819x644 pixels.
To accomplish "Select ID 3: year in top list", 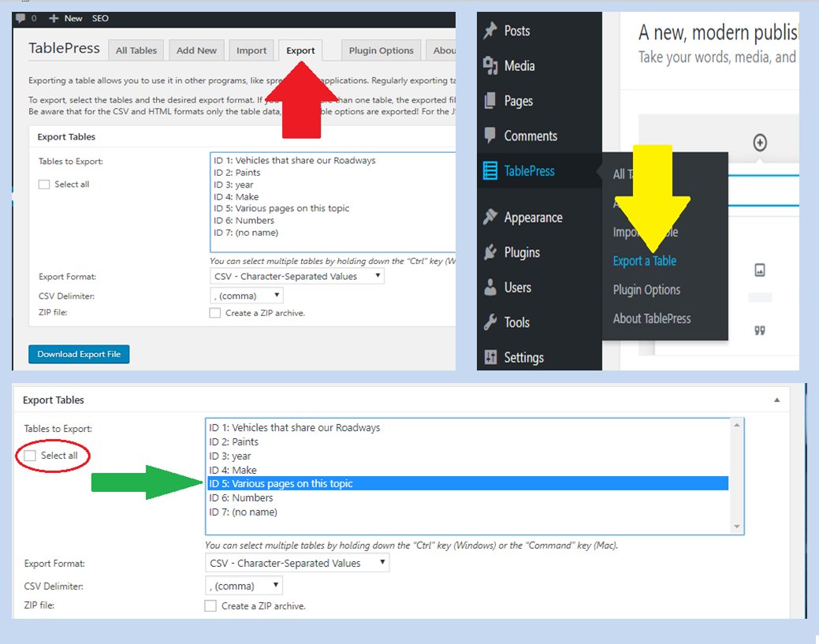I will click(x=332, y=184).
